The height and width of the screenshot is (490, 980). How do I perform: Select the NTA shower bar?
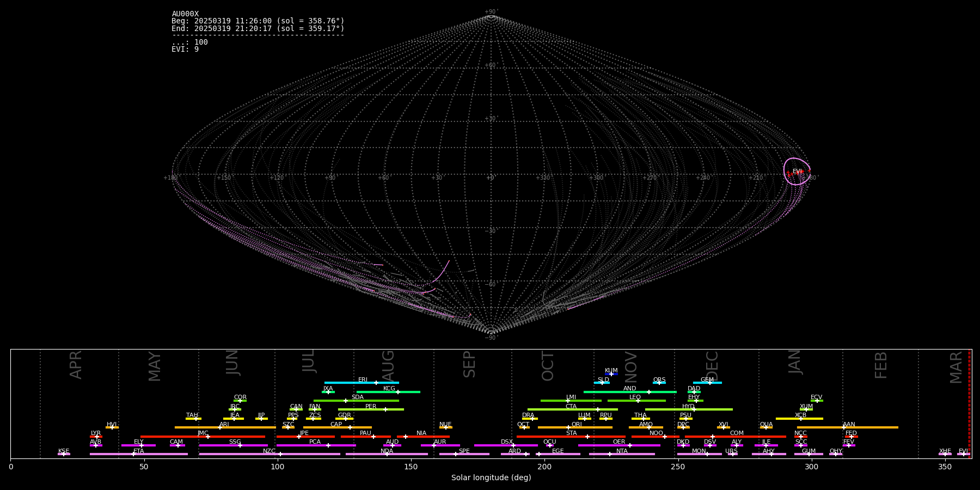[x=622, y=454]
